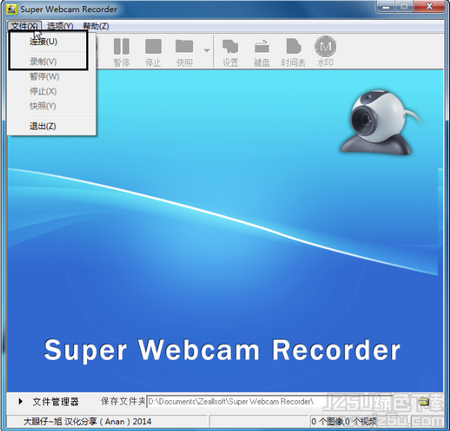Click the File Manager (文件管理器) label
450x431 pixels.
point(56,401)
